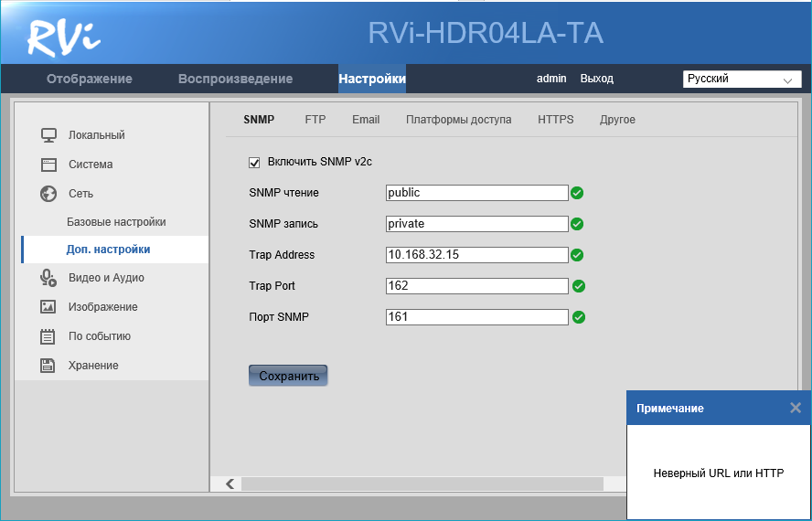This screenshot has height=521, width=812.
Task: Click the horizontal scrollbar left arrow
Action: coord(230,484)
